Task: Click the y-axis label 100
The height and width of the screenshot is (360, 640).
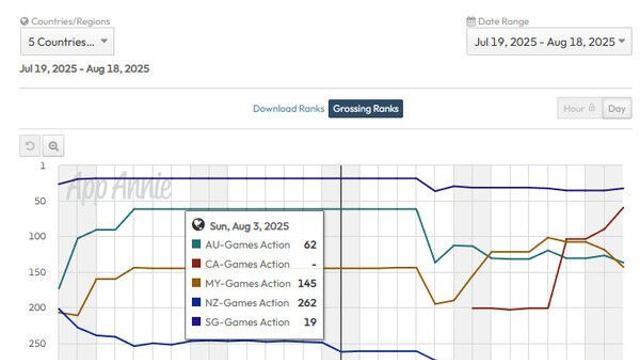Action: tap(37, 236)
